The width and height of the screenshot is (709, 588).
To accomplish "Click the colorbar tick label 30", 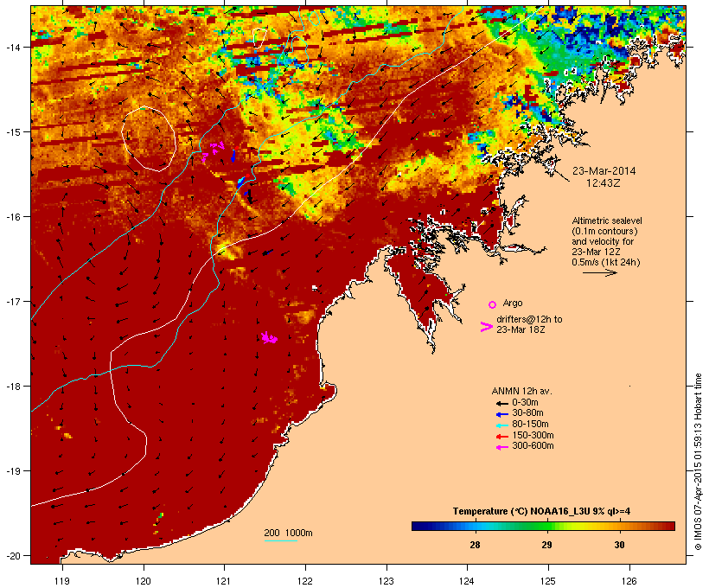I will 619,545.
